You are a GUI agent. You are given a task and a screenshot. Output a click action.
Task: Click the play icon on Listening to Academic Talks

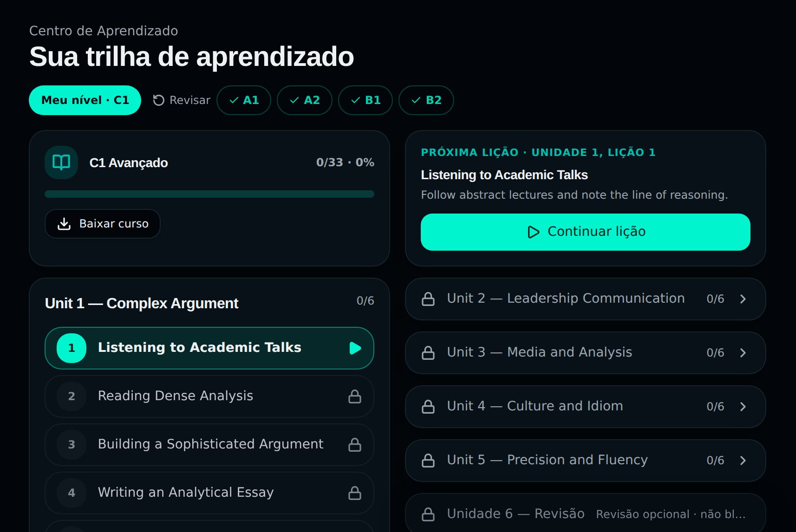pyautogui.click(x=355, y=348)
